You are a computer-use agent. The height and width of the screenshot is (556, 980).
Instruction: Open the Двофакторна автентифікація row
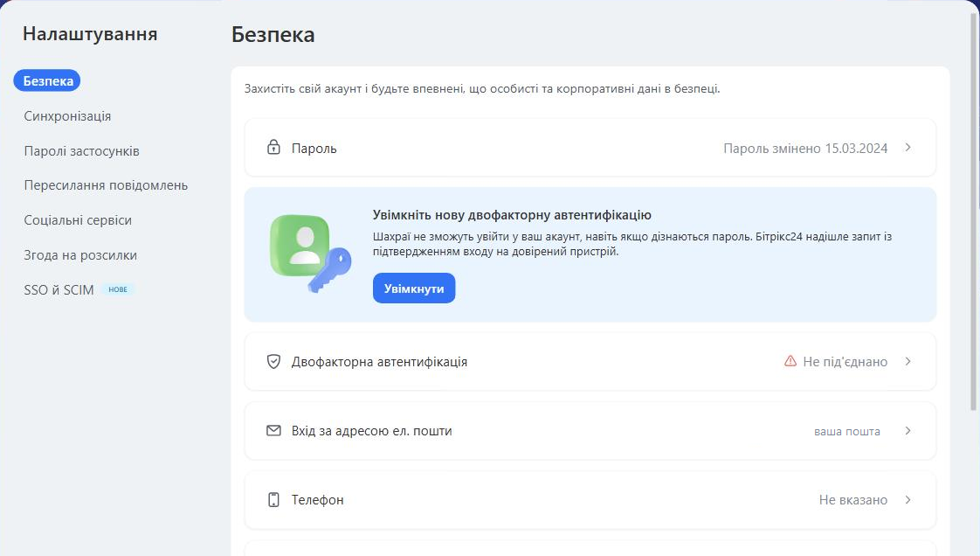pyautogui.click(x=590, y=362)
